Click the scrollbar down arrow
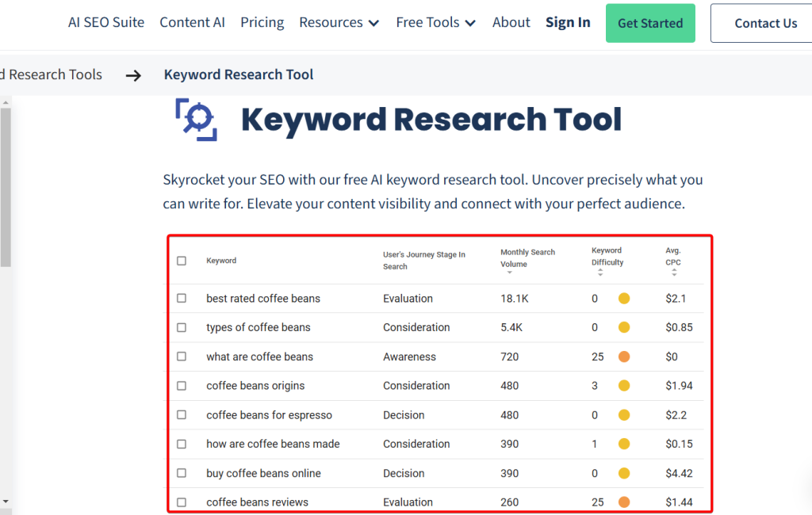Screen dimensions: 812x515 point(6,502)
